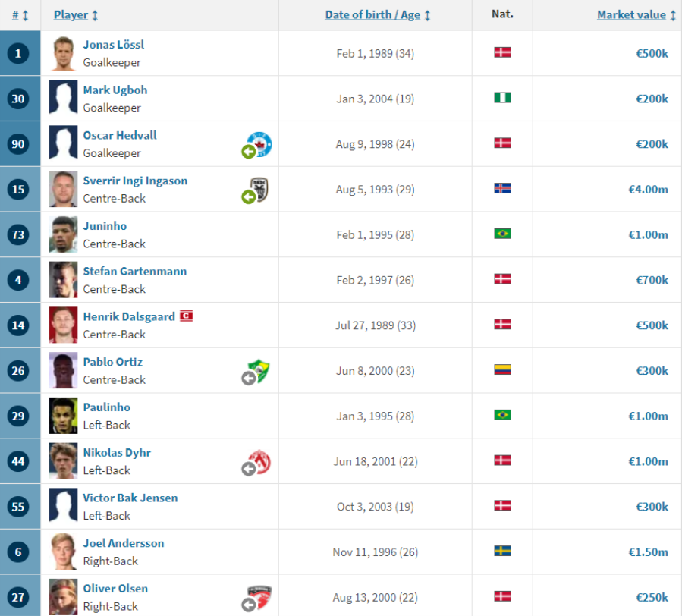Viewport: 682px width, 616px height.
Task: Click the Swedish flag for Joel Andersson
Action: (x=502, y=552)
